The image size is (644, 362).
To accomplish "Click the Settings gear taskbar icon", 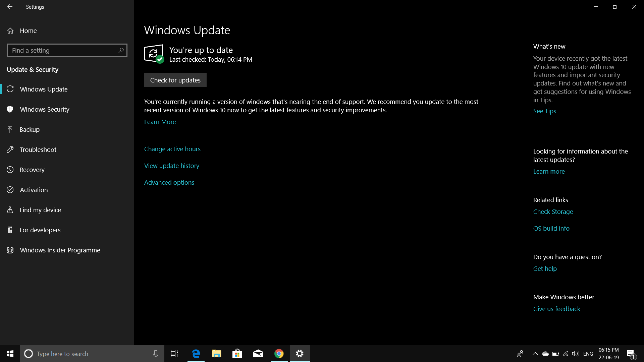I will pos(300,354).
